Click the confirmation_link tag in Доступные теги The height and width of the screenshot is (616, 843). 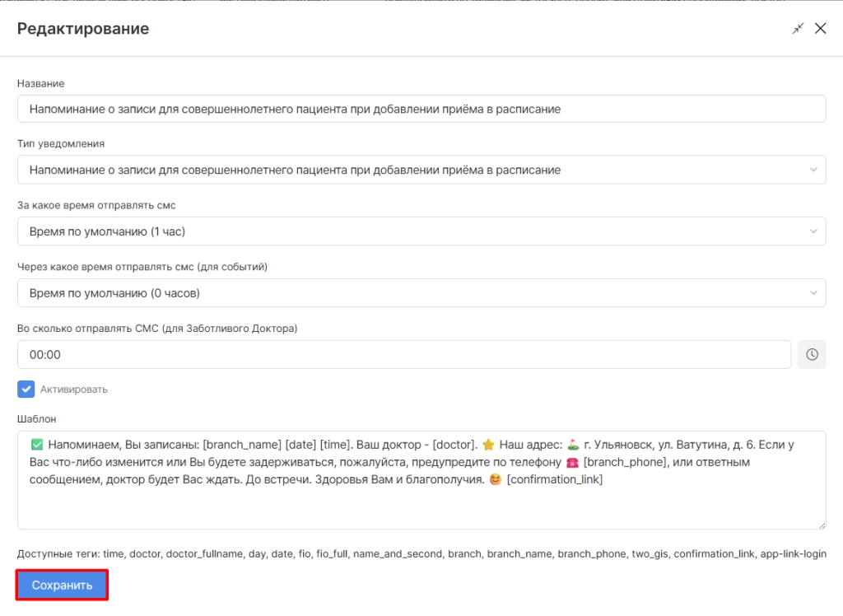pyautogui.click(x=714, y=554)
